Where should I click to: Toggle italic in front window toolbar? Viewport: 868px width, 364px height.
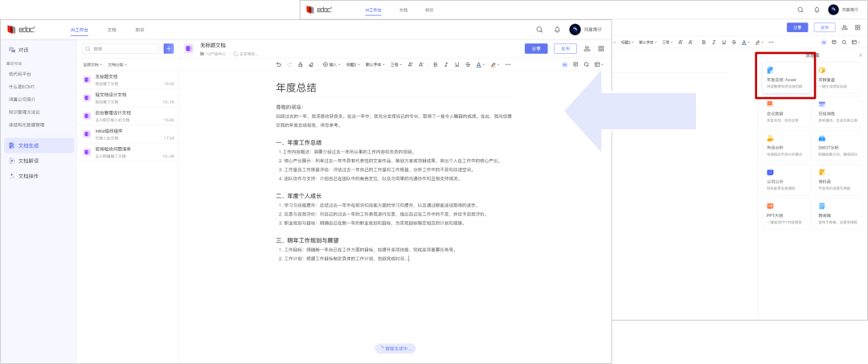point(446,65)
